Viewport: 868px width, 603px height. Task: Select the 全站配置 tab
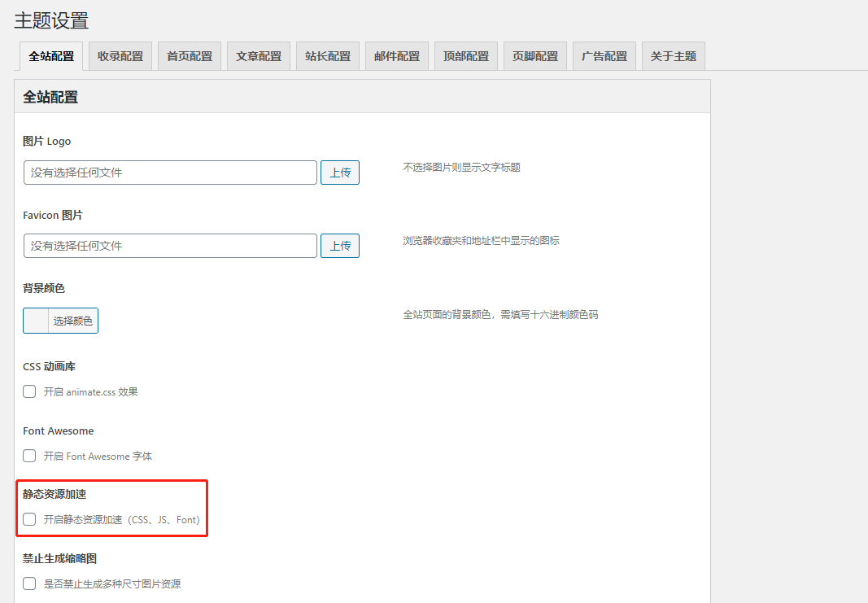tap(50, 55)
